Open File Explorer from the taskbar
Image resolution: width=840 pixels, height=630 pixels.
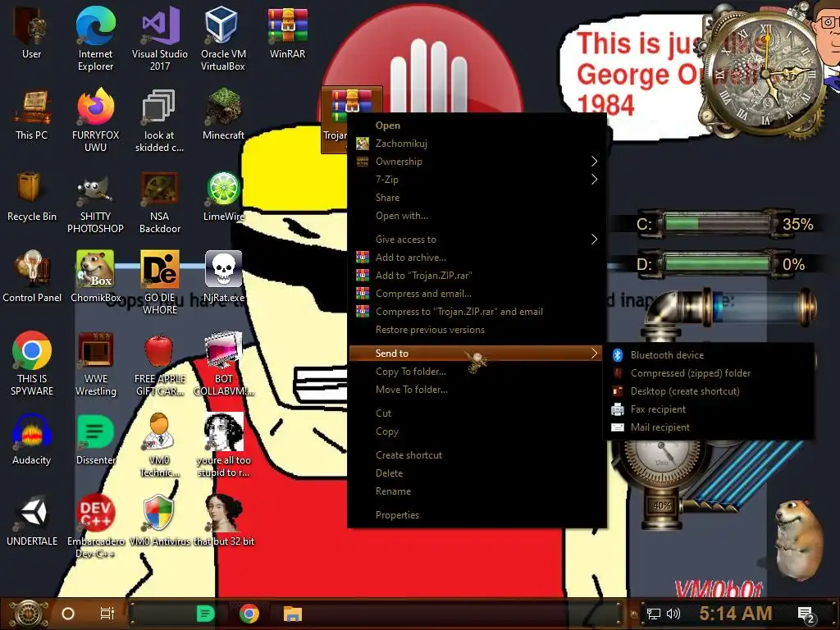293,614
